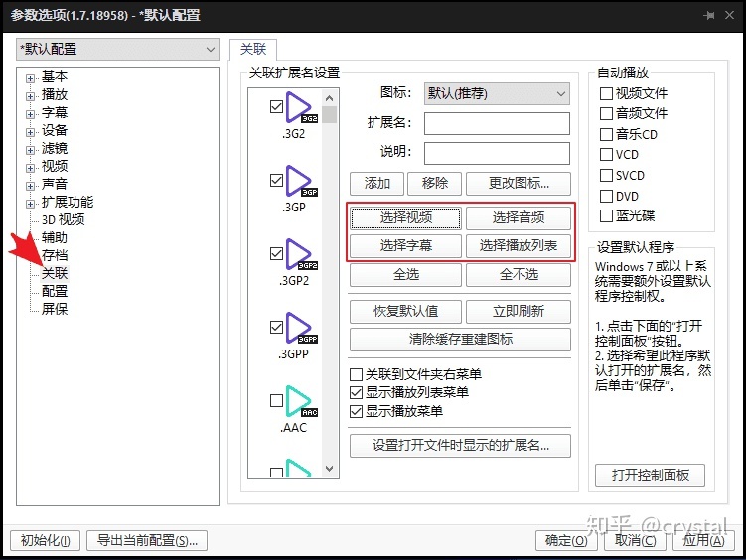Click the 初始化(I) button
746x560 pixels.
(x=46, y=541)
